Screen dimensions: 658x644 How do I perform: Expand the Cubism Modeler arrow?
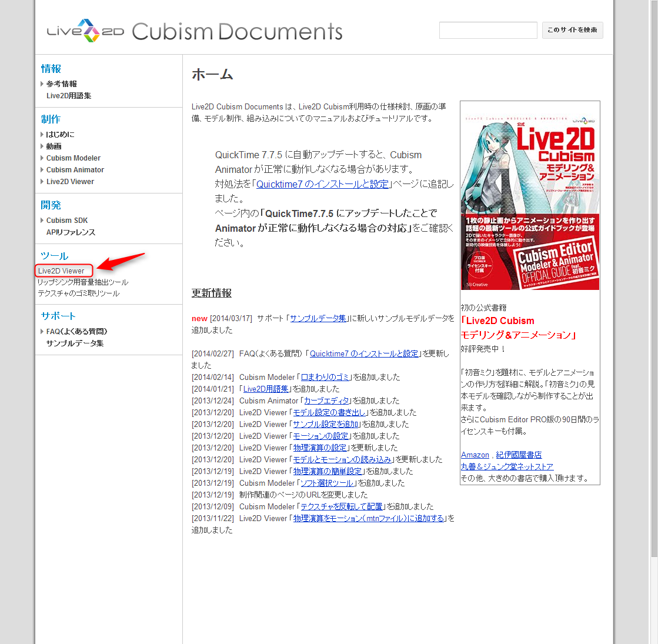pyautogui.click(x=42, y=158)
